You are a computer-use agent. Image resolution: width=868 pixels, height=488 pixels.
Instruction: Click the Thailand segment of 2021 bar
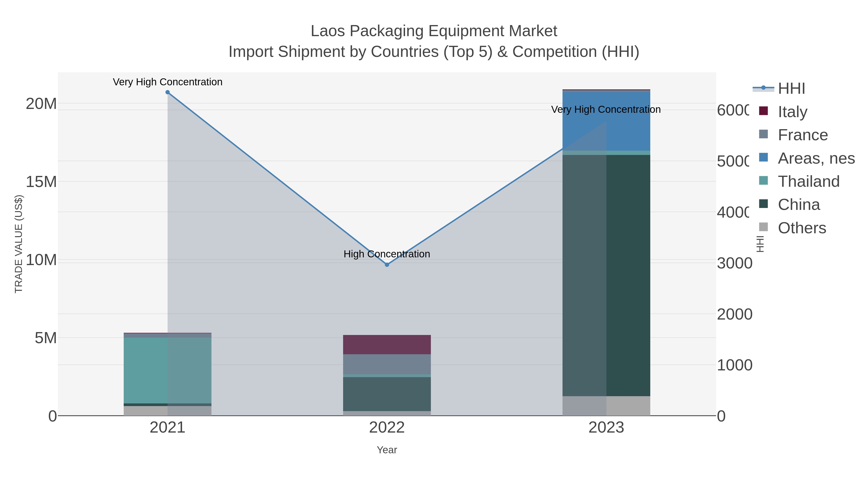pyautogui.click(x=168, y=370)
